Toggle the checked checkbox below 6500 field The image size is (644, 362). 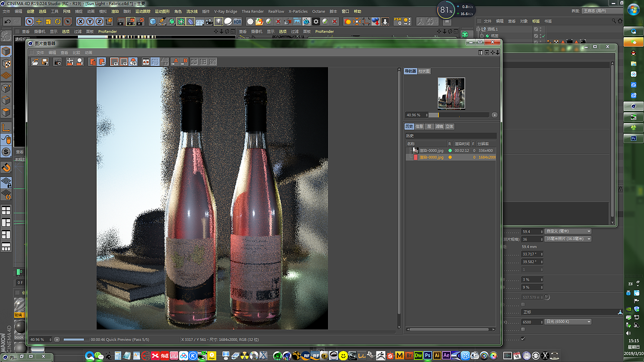(523, 338)
